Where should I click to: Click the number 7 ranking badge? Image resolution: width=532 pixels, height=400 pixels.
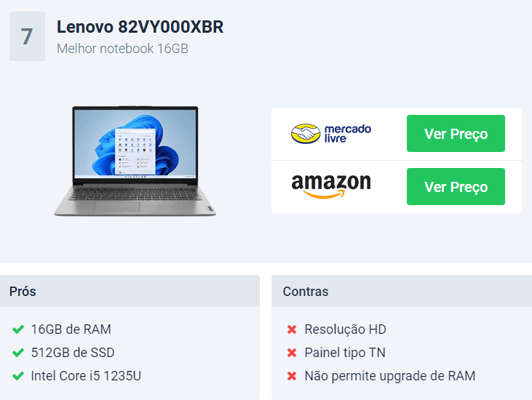27,36
